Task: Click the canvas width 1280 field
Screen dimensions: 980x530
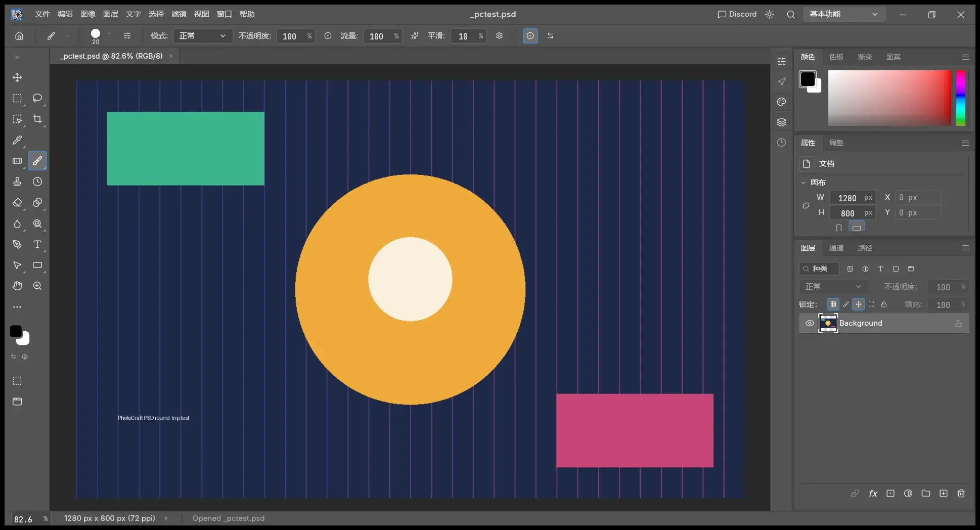Action: pos(853,198)
